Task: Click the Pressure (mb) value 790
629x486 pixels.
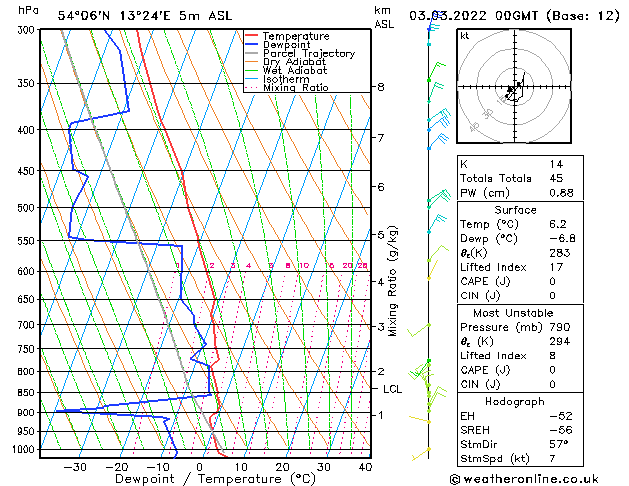Action: tap(560, 327)
